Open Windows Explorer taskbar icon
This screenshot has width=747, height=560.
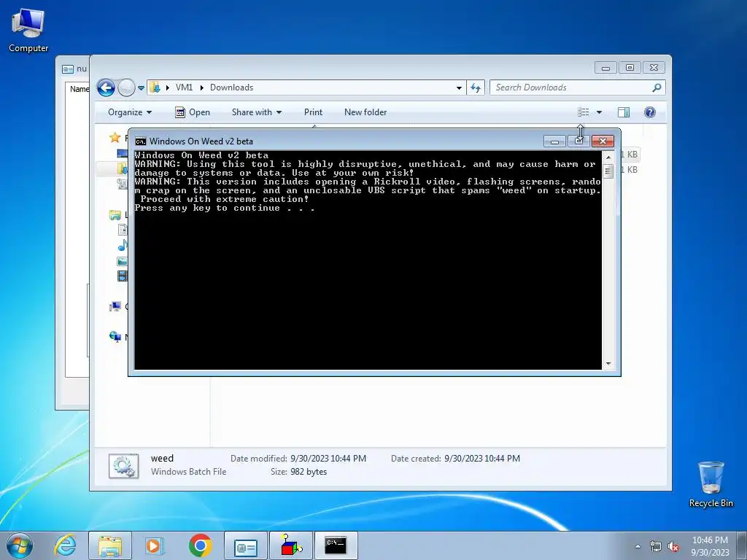(110, 545)
